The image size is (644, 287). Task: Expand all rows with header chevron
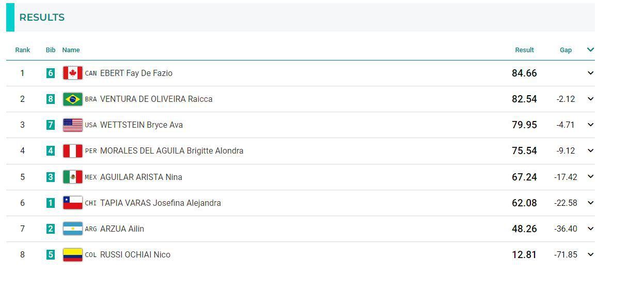coord(590,50)
